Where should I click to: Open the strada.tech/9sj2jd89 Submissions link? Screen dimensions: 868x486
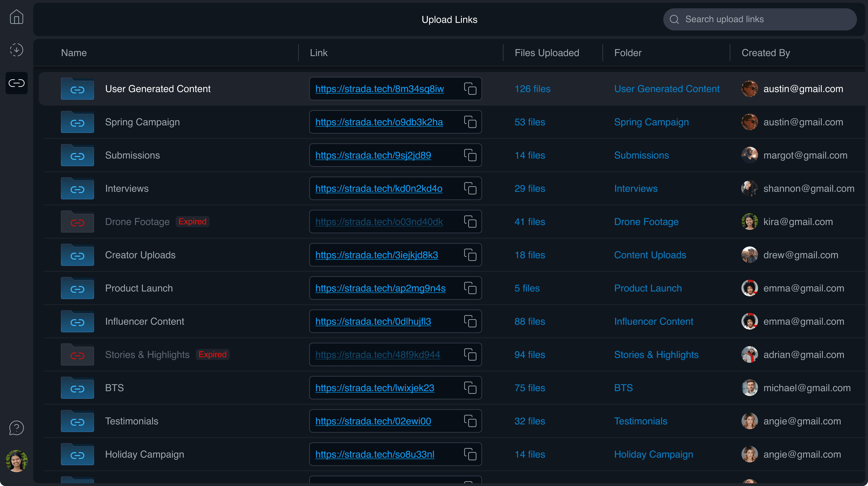point(373,155)
